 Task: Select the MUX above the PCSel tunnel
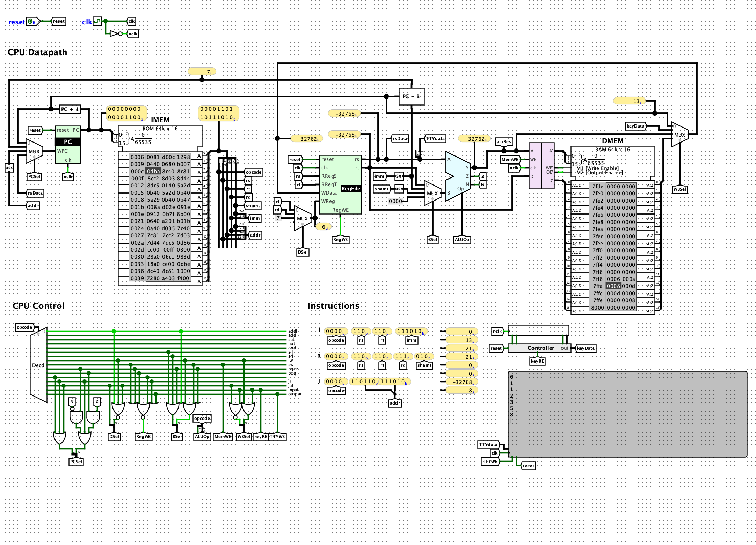coord(34,151)
